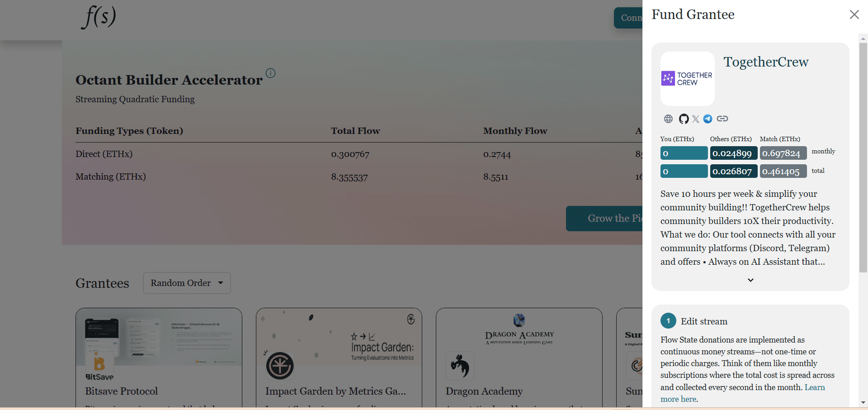Click Funding Types (Token) column header
The height and width of the screenshot is (410, 868).
point(129,131)
